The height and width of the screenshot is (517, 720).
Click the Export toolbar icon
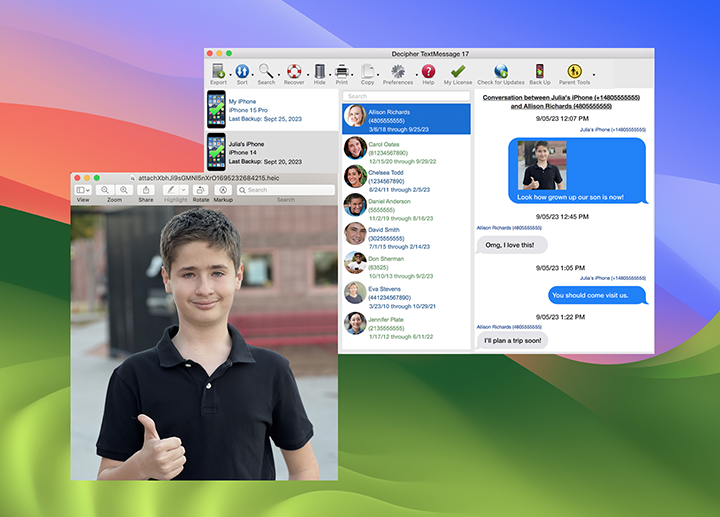(219, 71)
